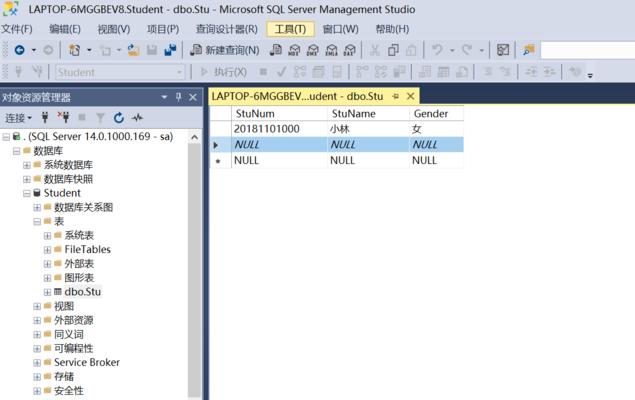Open the 编辑(E) menu
Image resolution: width=635 pixels, height=400 pixels.
pyautogui.click(x=65, y=29)
